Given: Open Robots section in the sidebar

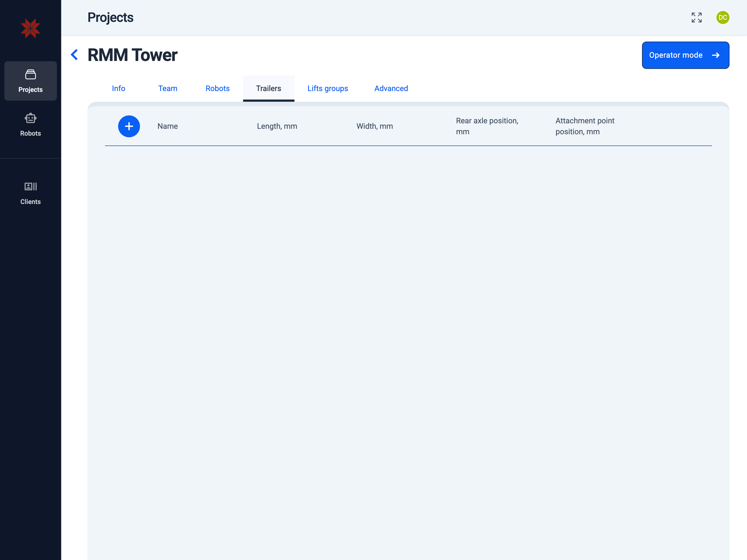Looking at the screenshot, I should tap(30, 125).
